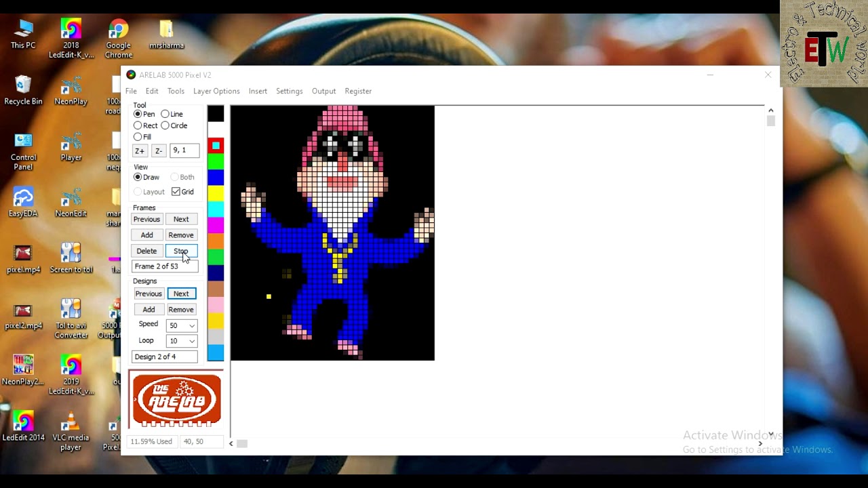Screen dimensions: 868x488
Task: Remove the current frame in Frames
Action: tap(181, 235)
